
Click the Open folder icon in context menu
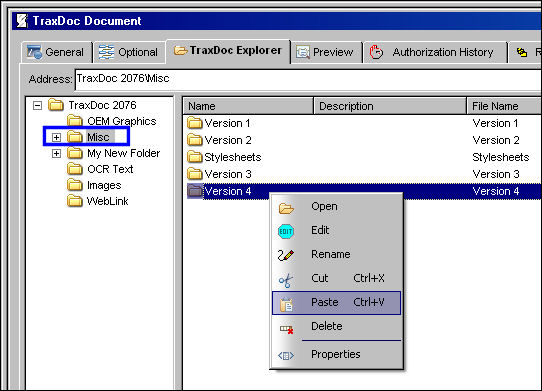(286, 208)
